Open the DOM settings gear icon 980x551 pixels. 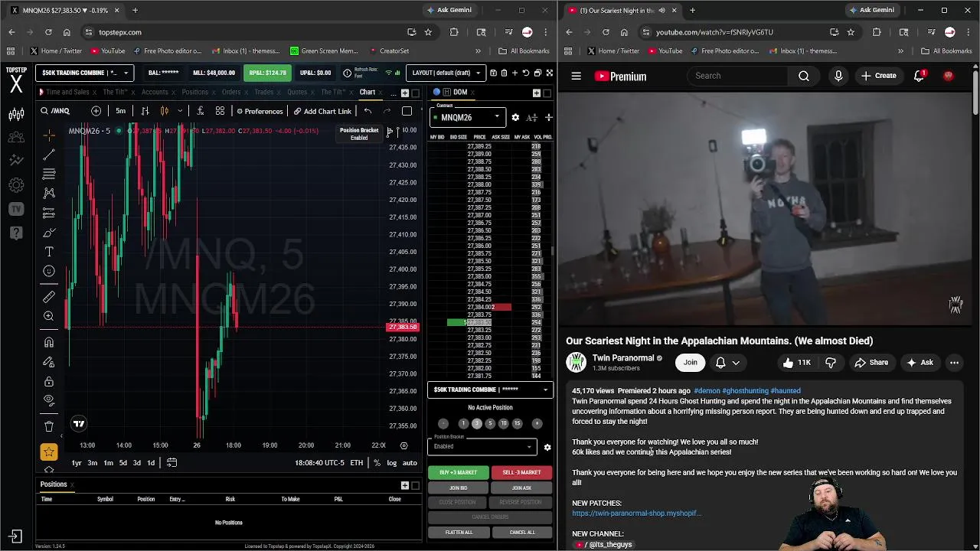(515, 117)
